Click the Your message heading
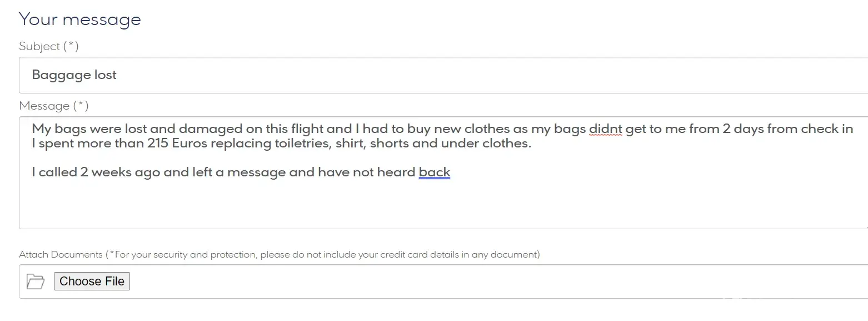This screenshot has height=321, width=868. click(x=80, y=19)
